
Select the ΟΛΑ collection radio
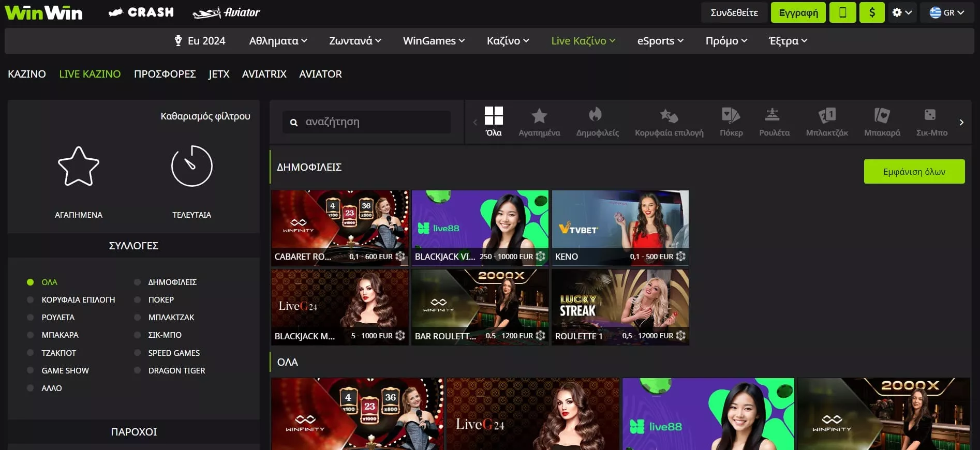(31, 282)
